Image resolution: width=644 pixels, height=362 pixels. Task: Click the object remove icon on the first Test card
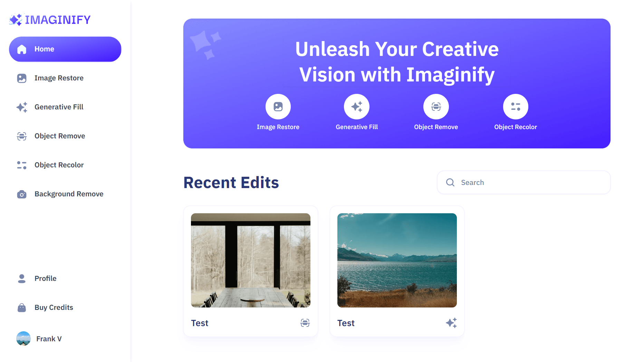(x=305, y=323)
